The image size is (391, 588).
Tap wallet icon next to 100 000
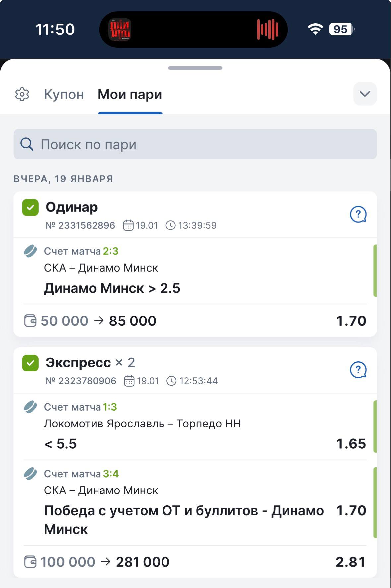(30, 562)
